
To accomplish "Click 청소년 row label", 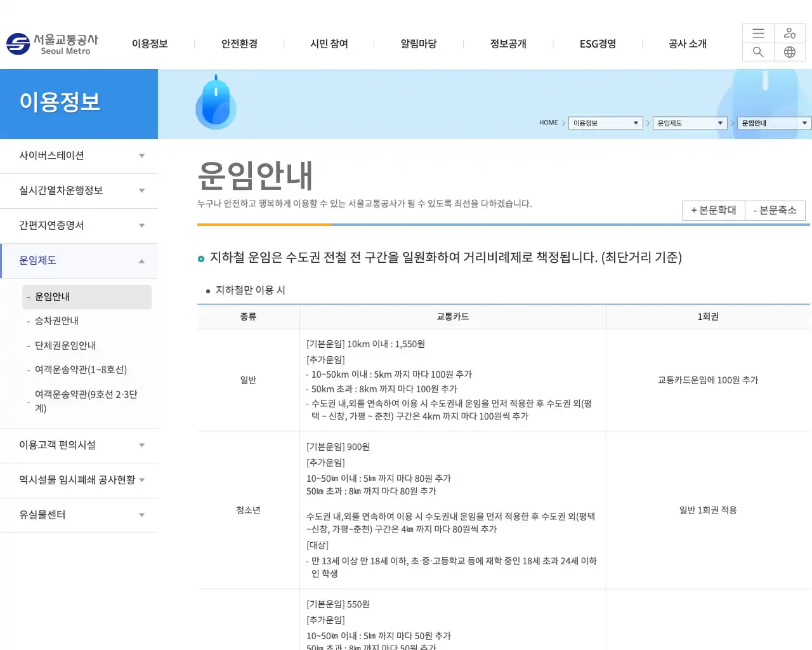I will click(x=248, y=510).
